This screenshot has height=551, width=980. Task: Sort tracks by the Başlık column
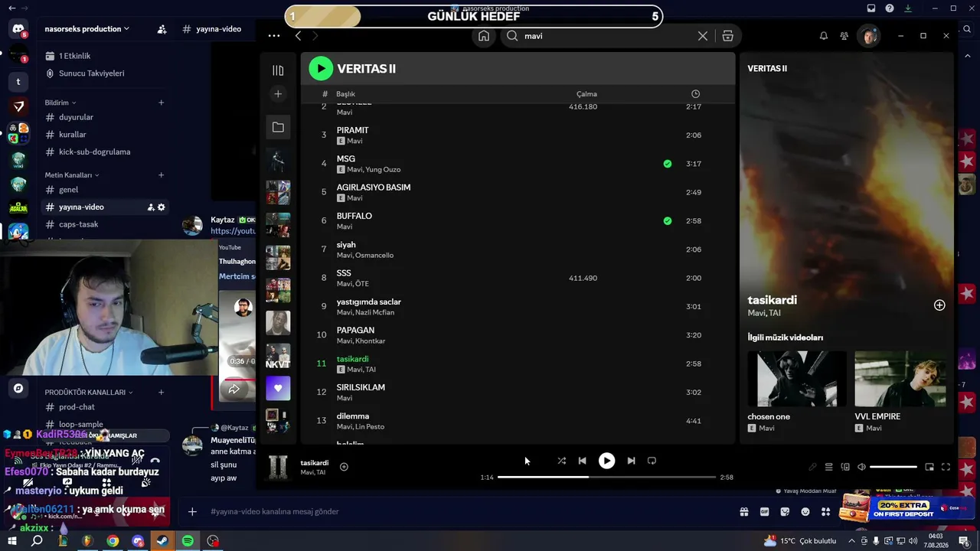345,94
